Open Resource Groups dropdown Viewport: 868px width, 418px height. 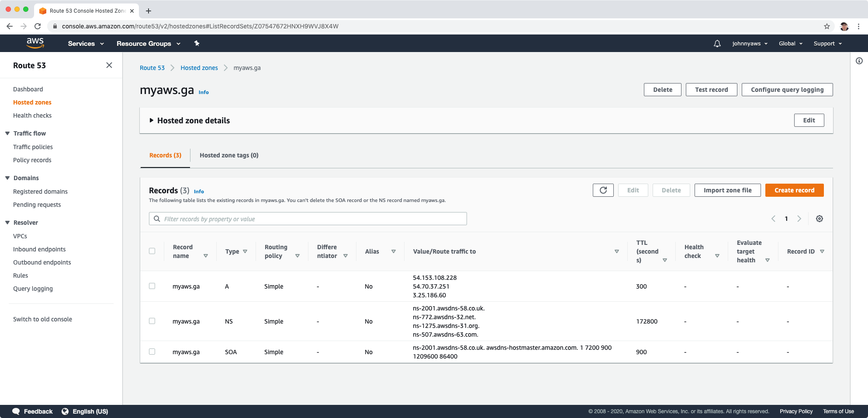149,44
